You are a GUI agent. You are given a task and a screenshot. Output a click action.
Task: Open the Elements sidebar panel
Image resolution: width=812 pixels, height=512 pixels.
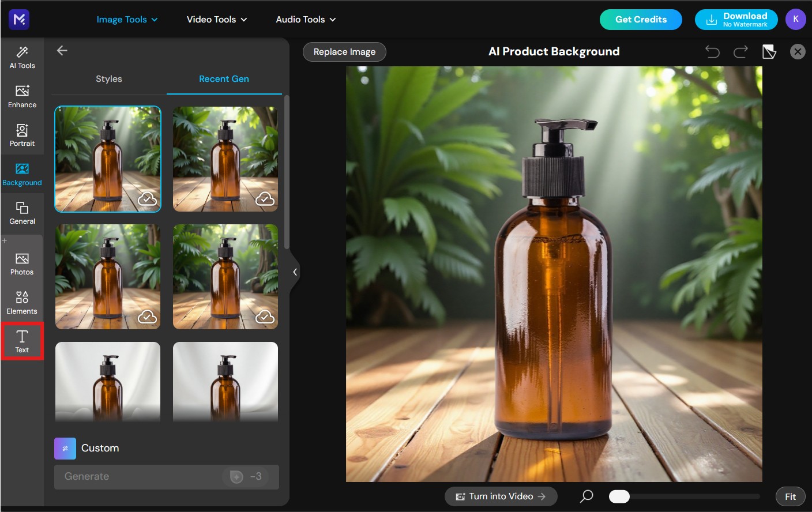(x=22, y=303)
